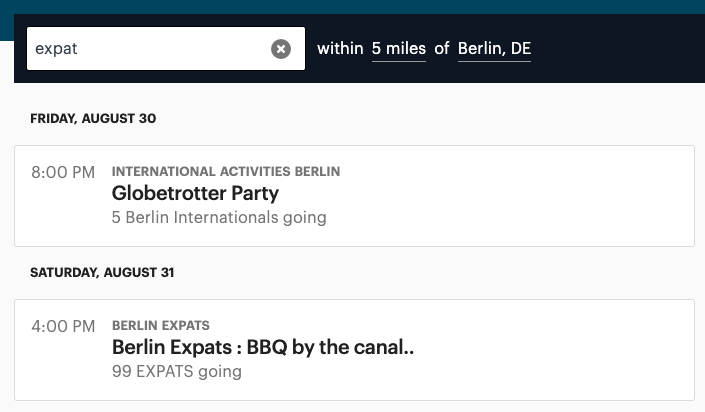Open the Berlin Expats group link
Screen dimensions: 705x412
(161, 325)
